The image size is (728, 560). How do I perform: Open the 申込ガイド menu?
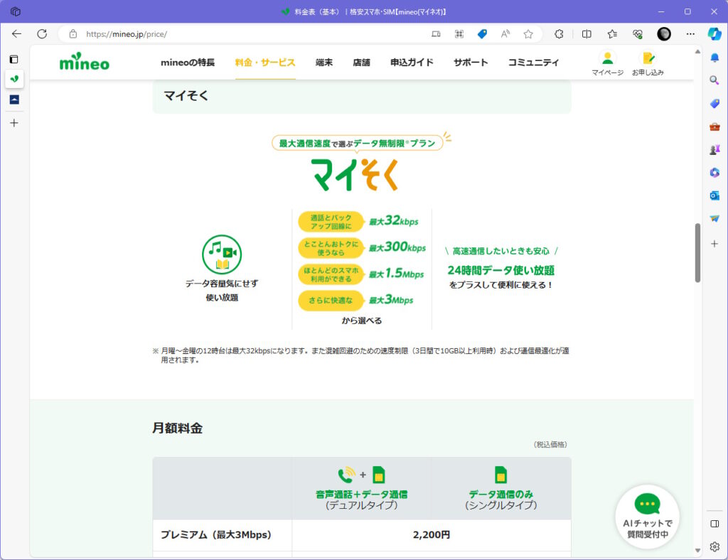[x=412, y=62]
